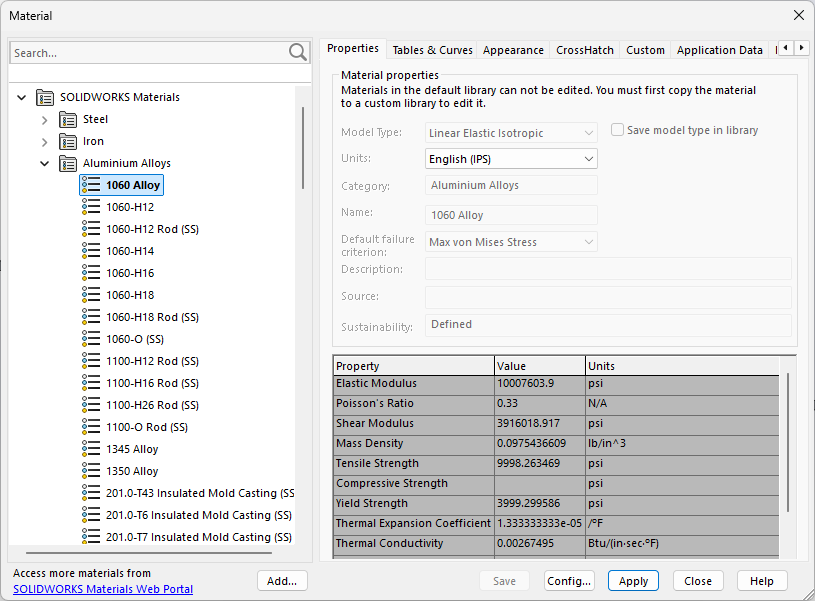This screenshot has height=601, width=815.
Task: Open the Application Data tab
Action: [x=719, y=50]
